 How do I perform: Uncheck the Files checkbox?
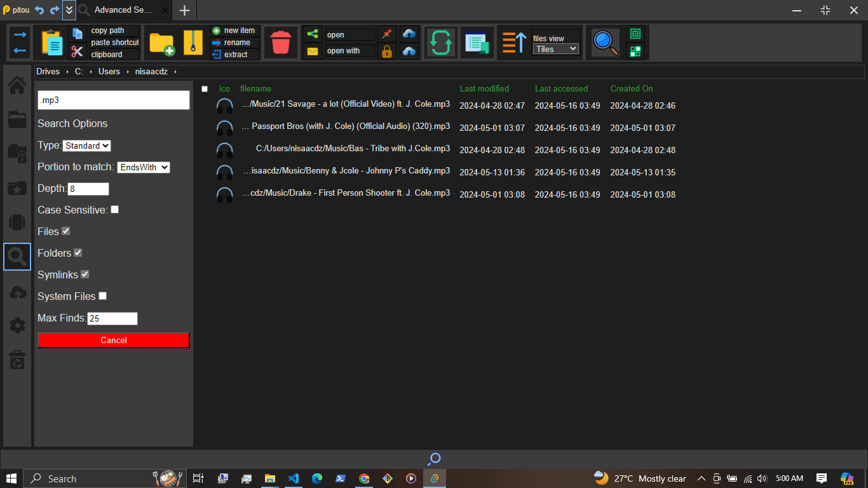pos(65,231)
